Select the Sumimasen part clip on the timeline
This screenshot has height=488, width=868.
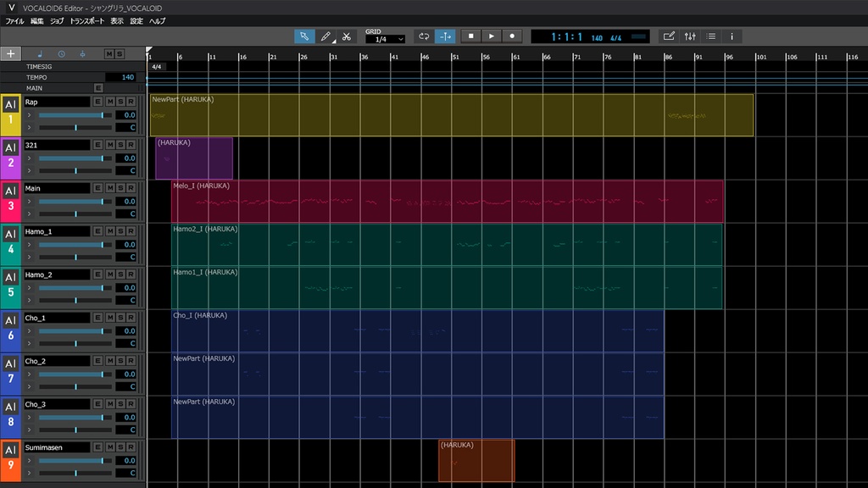click(475, 462)
